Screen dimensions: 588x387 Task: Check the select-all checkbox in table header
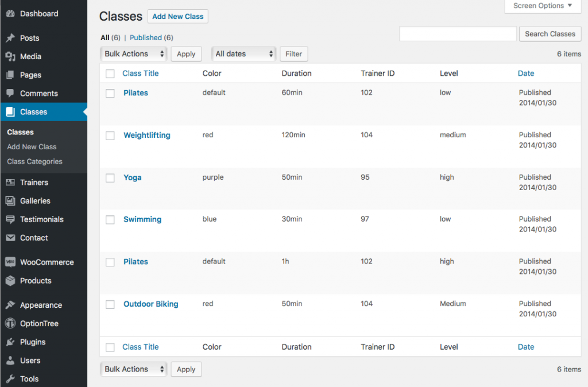110,73
